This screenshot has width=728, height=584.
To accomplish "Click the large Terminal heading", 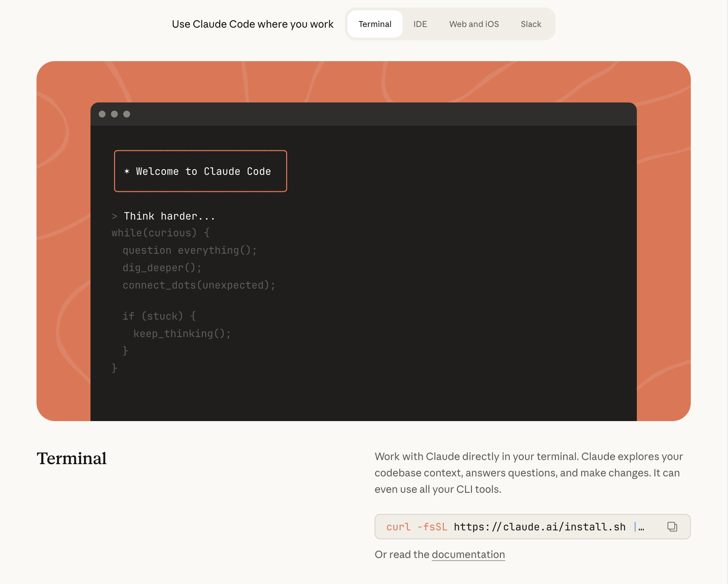I will coord(72,458).
